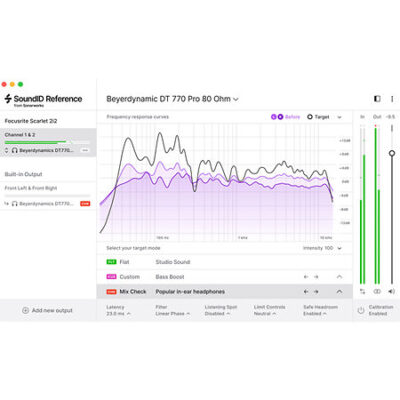The width and height of the screenshot is (400, 400).
Task: Go to previous Mix Check preset with left arrow
Action: coord(306,292)
